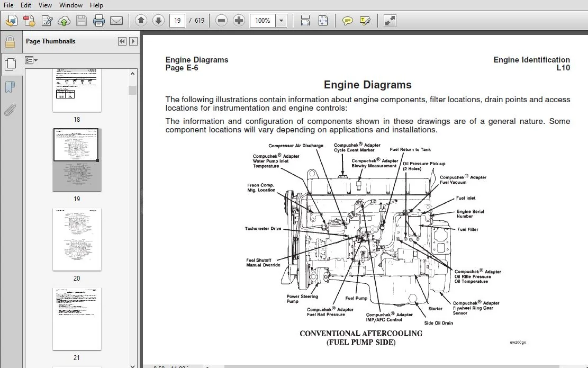Click the total pages 619 text
Screen dimensions: 588x368
pos(200,21)
